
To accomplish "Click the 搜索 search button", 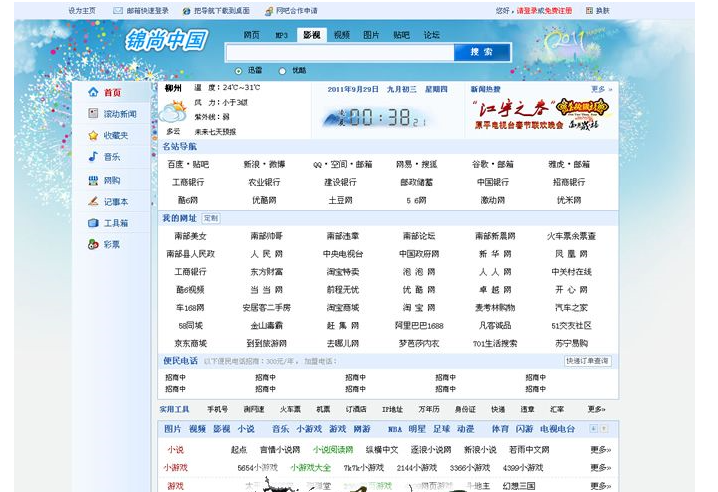I will [x=482, y=52].
